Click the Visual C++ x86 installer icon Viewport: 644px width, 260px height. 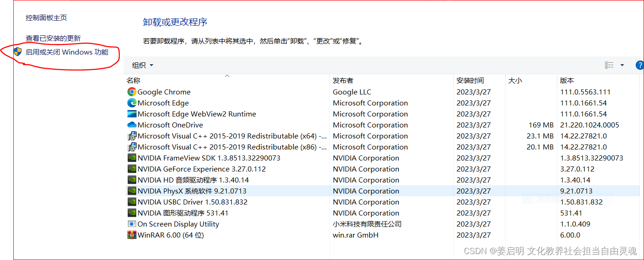click(132, 147)
